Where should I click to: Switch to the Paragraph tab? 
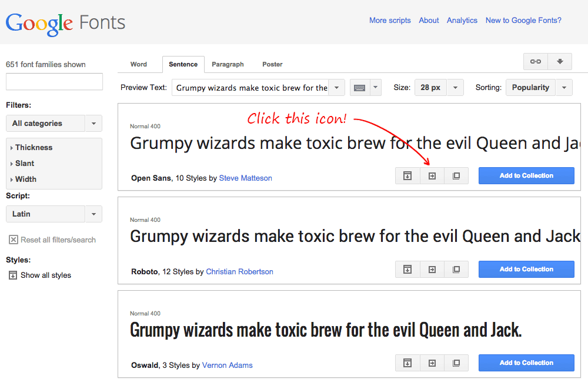[228, 64]
